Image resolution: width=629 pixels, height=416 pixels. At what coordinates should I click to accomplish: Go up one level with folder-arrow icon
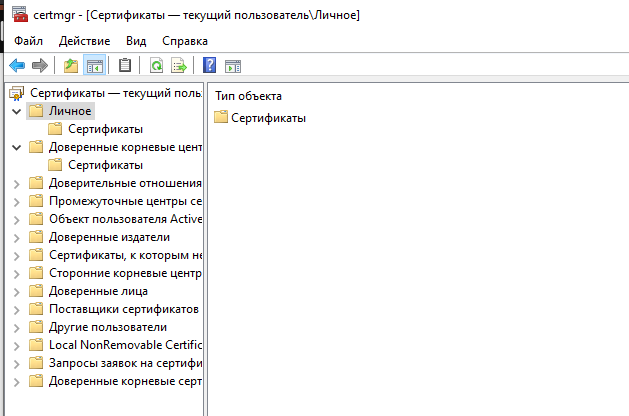point(71,65)
